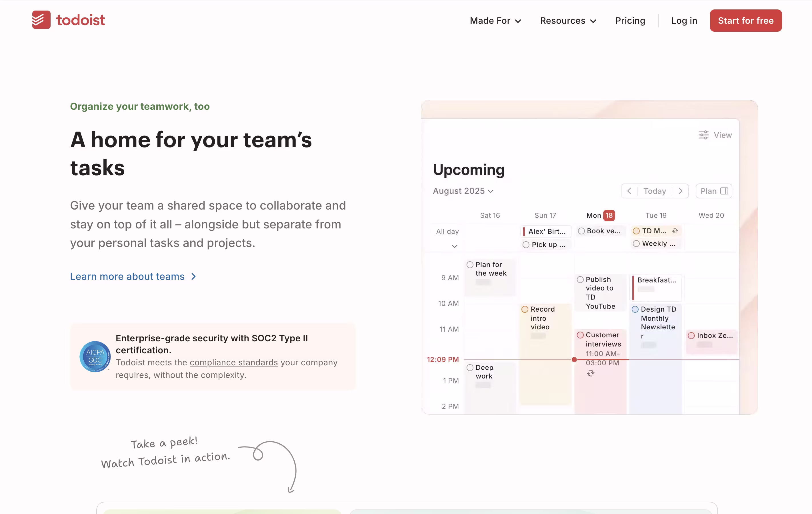This screenshot has height=514, width=812.
Task: Click the Plan sidebar panel icon
Action: click(724, 191)
